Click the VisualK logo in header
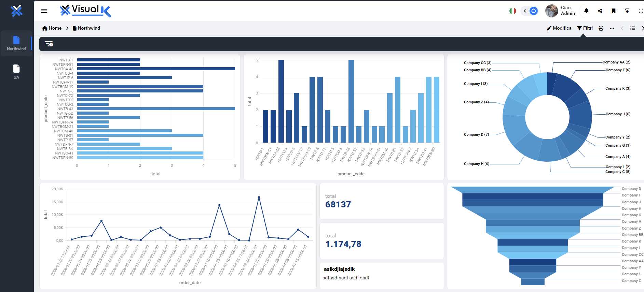 (x=85, y=11)
